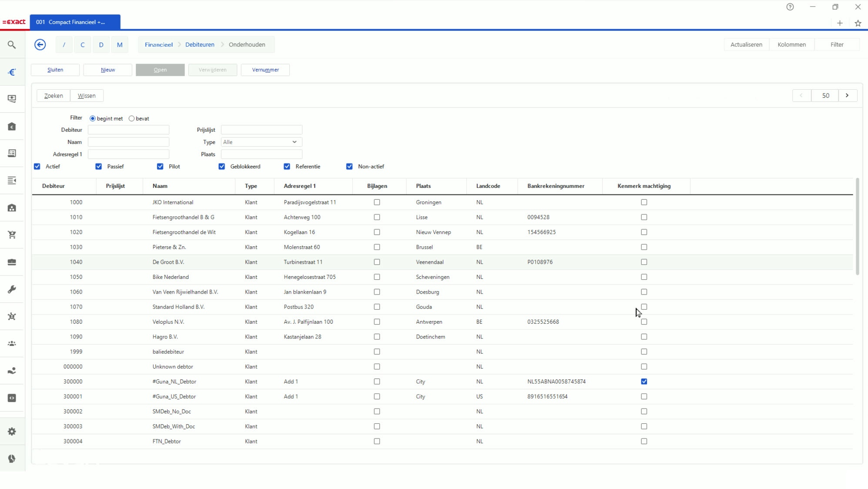Viewport: 868px width, 489px height.
Task: Click the Wissen button
Action: coord(87,96)
